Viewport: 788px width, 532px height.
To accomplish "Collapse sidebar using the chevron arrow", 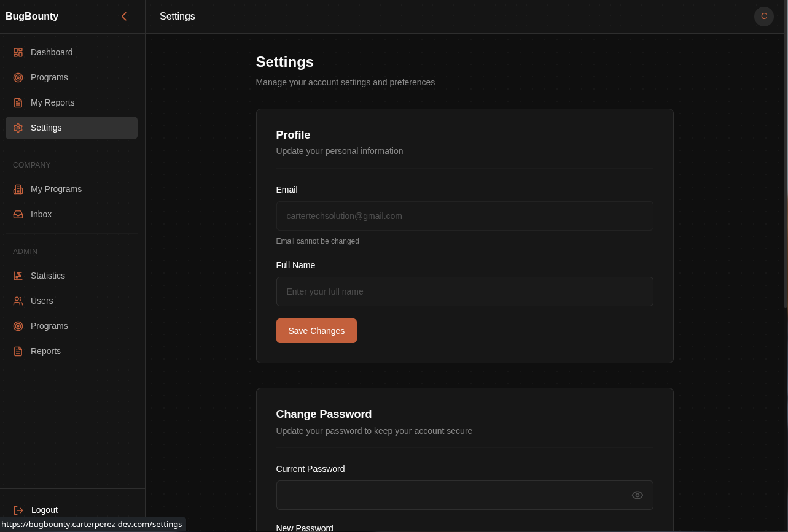I will (124, 17).
